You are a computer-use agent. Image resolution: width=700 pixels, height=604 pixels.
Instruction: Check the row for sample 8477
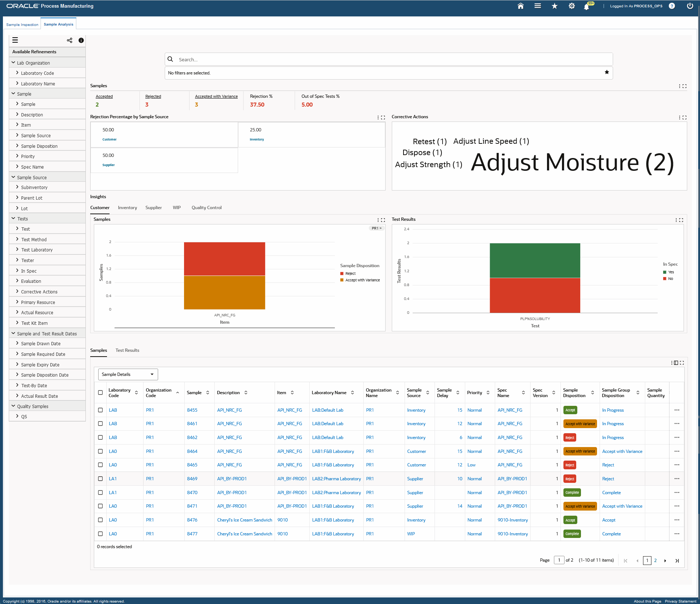(100, 534)
